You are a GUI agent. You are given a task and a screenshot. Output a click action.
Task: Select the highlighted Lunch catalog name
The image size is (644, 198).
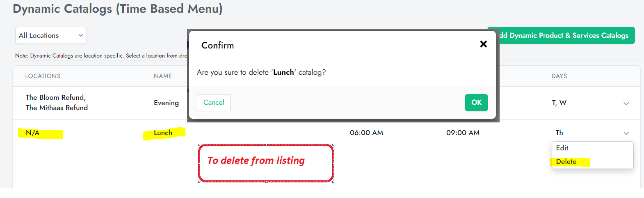(163, 133)
